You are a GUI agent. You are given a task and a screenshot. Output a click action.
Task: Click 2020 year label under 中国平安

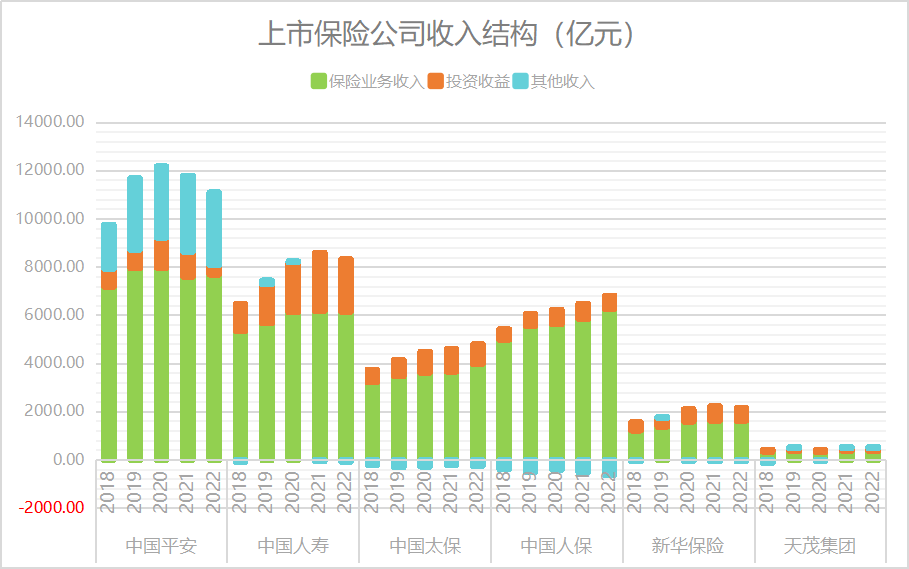pos(161,492)
